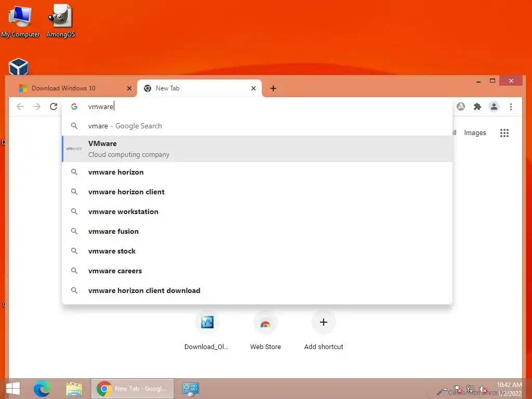The image size is (532, 399).
Task: Click Add shortcut button
Action: pyautogui.click(x=323, y=330)
